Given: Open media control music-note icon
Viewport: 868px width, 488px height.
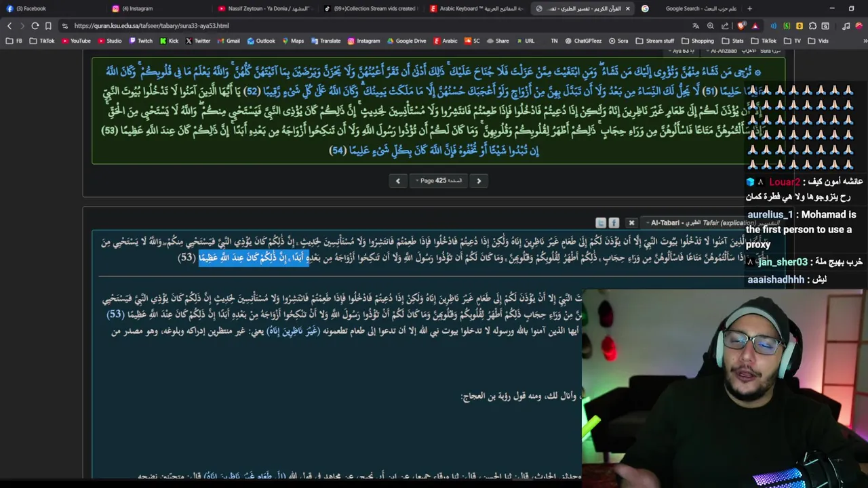Looking at the screenshot, I should (847, 26).
